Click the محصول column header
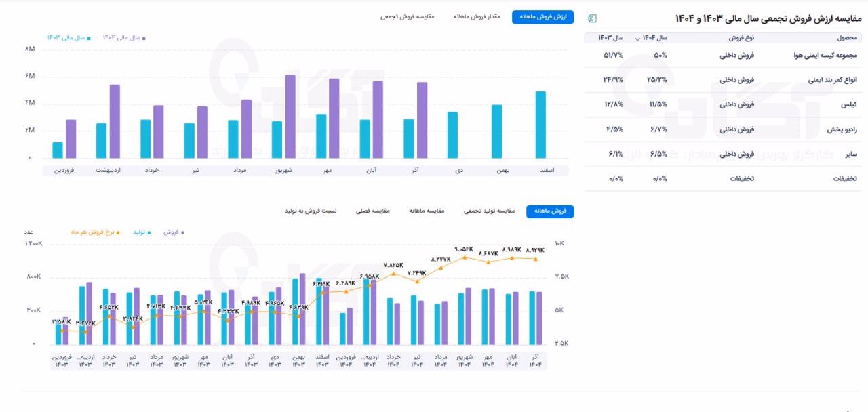 pyautogui.click(x=847, y=38)
